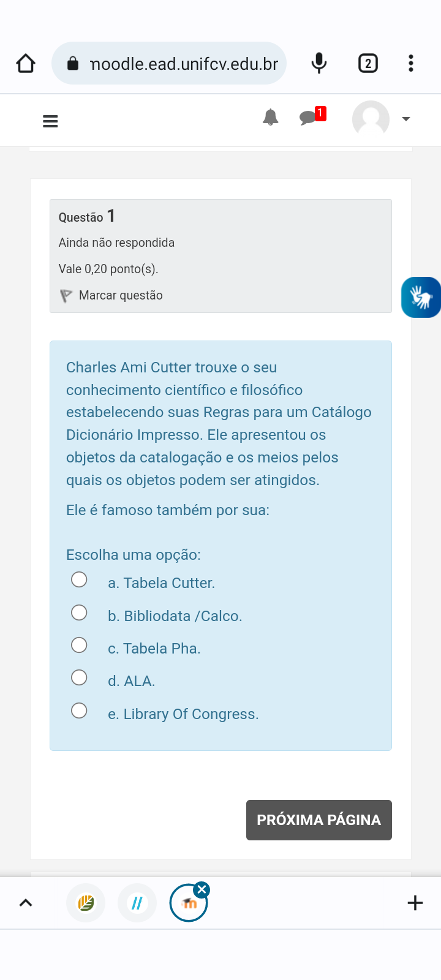This screenshot has height=980, width=441.
Task: Choose option c. Tabela Pha
Action: [79, 645]
